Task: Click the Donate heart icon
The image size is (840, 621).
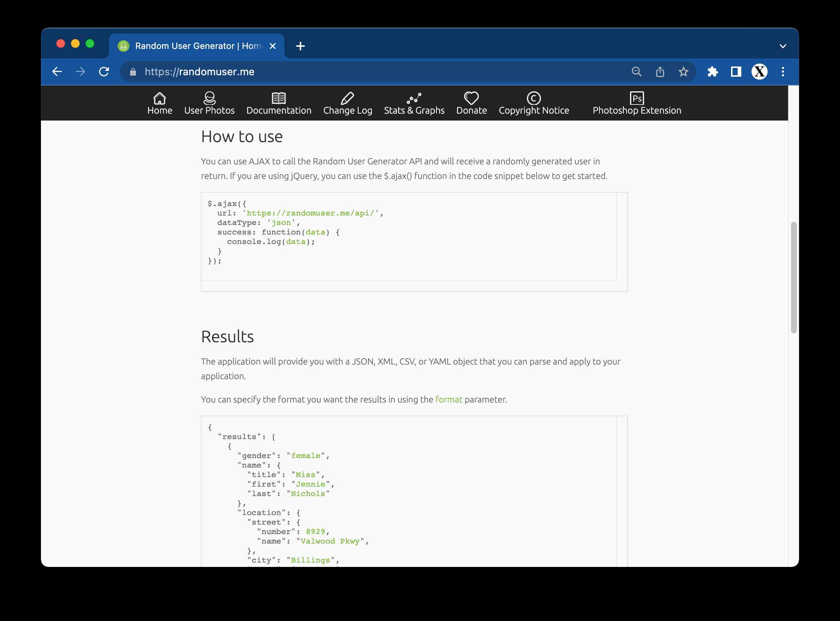Action: pyautogui.click(x=471, y=99)
